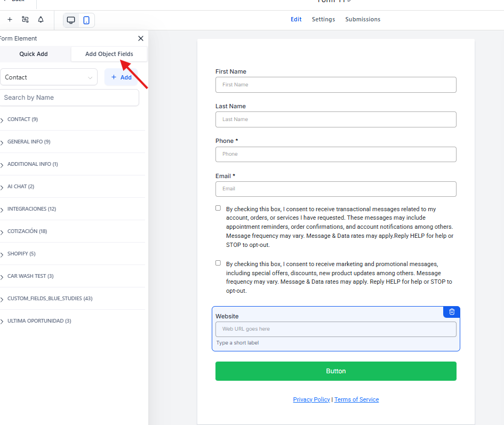Go to the Settings tab

(323, 19)
